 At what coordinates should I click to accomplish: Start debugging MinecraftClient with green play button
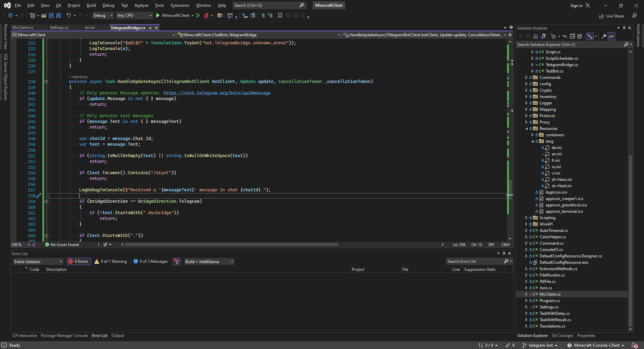coord(158,15)
